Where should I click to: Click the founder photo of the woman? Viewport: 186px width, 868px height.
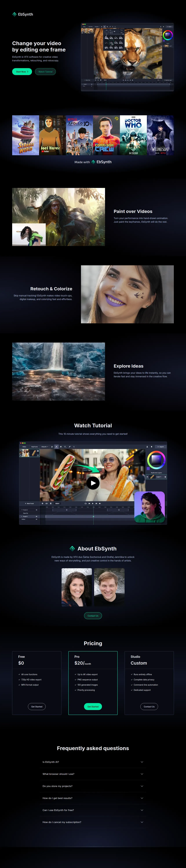click(x=77, y=587)
